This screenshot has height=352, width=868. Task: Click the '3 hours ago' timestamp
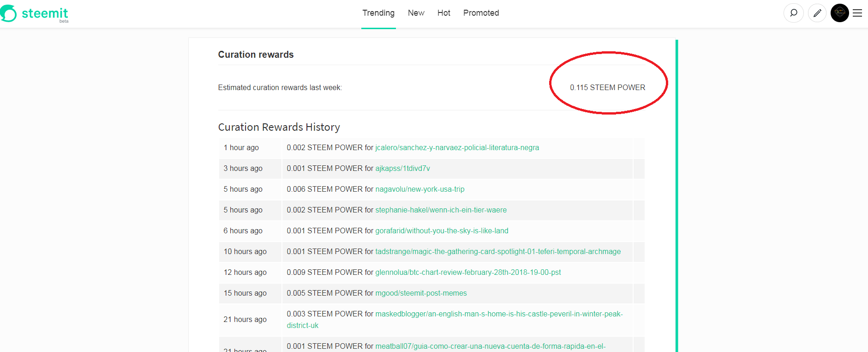click(243, 169)
